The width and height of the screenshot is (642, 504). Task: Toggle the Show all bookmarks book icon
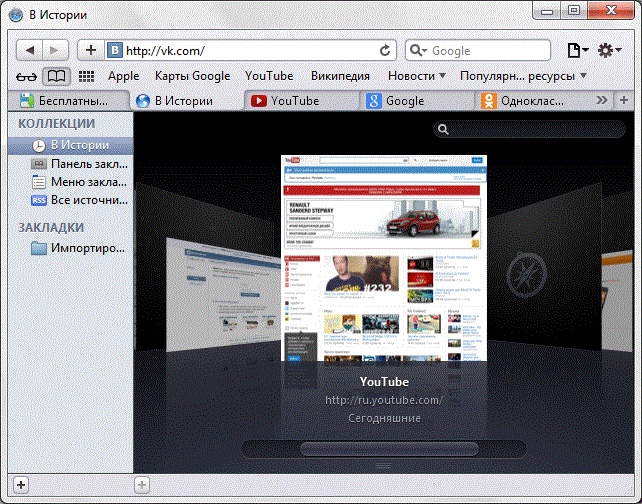click(x=56, y=76)
